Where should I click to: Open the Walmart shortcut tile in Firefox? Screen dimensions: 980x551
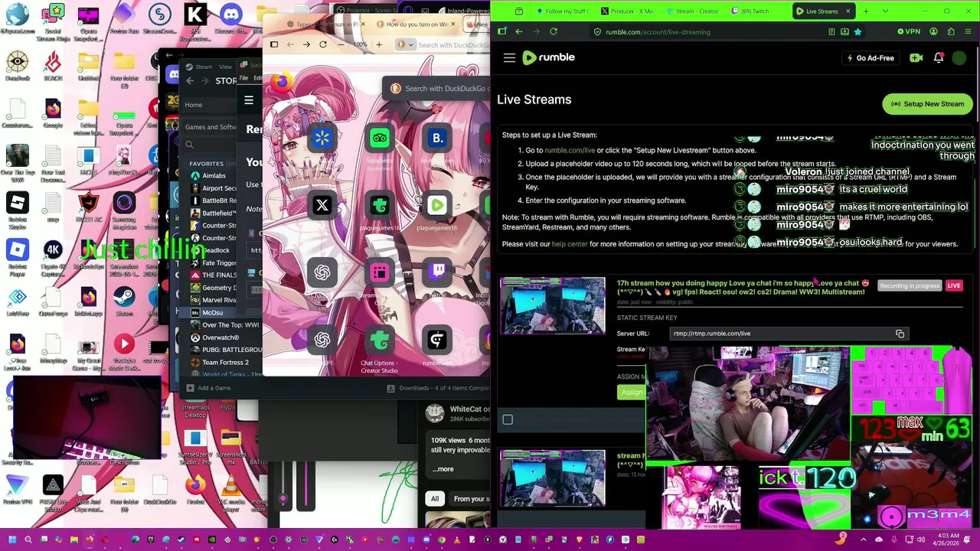pyautogui.click(x=322, y=139)
